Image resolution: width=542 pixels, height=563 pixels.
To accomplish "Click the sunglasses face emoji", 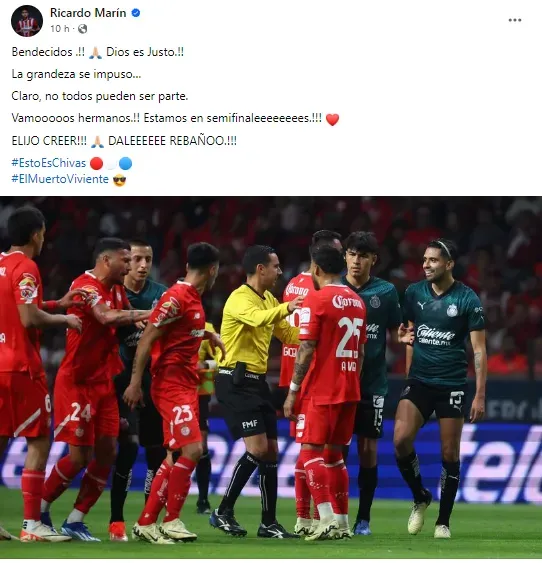I will pyautogui.click(x=119, y=180).
